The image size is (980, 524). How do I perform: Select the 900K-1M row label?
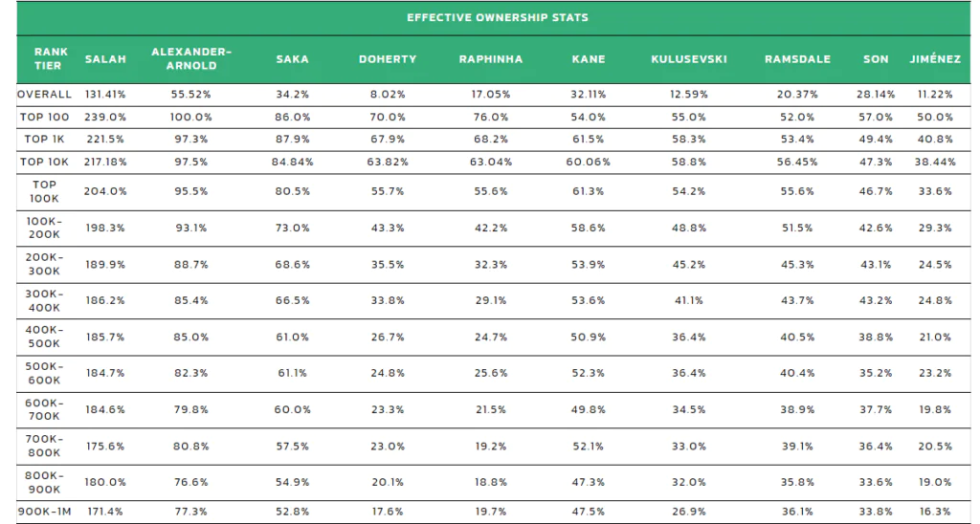point(45,512)
